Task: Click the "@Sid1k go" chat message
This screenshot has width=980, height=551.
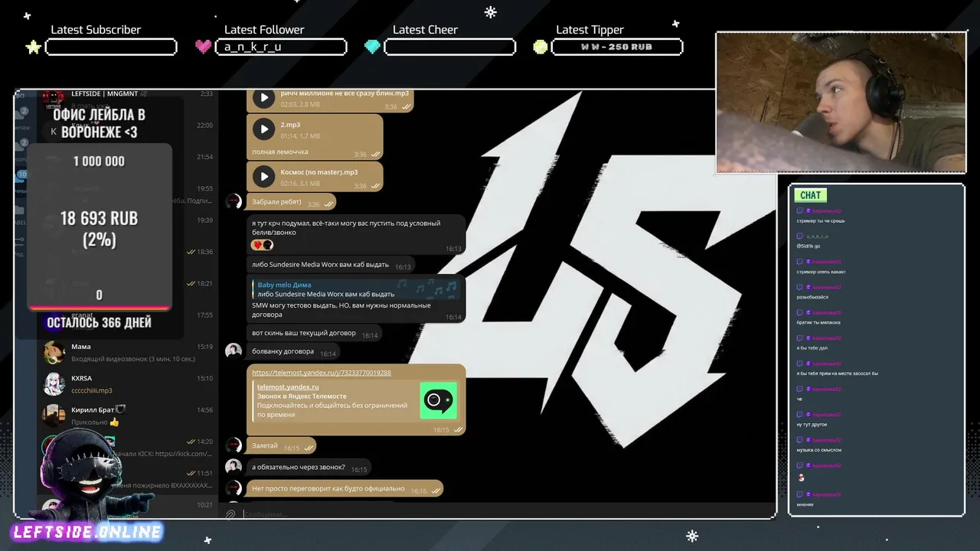Action: (808, 246)
